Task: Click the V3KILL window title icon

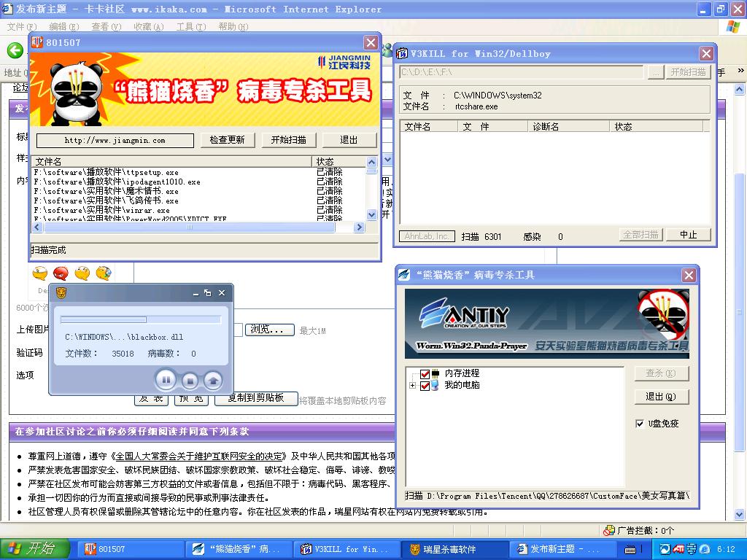Action: pyautogui.click(x=402, y=53)
